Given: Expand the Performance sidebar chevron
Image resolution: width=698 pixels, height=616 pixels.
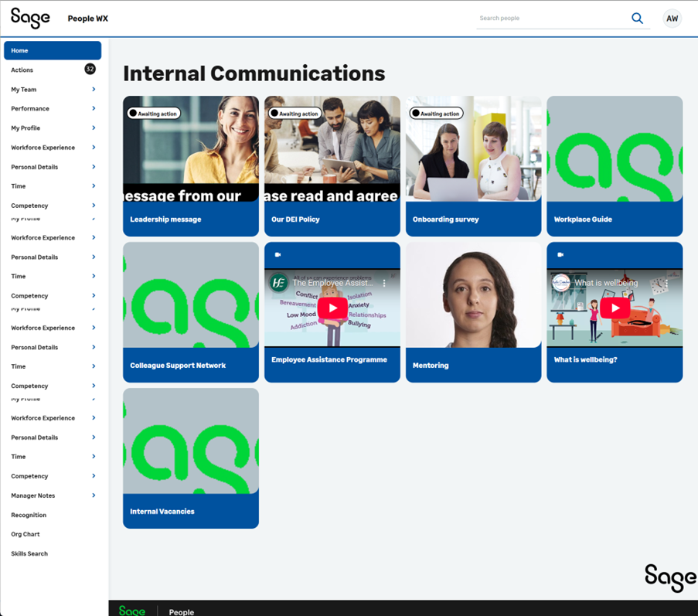Looking at the screenshot, I should point(94,109).
